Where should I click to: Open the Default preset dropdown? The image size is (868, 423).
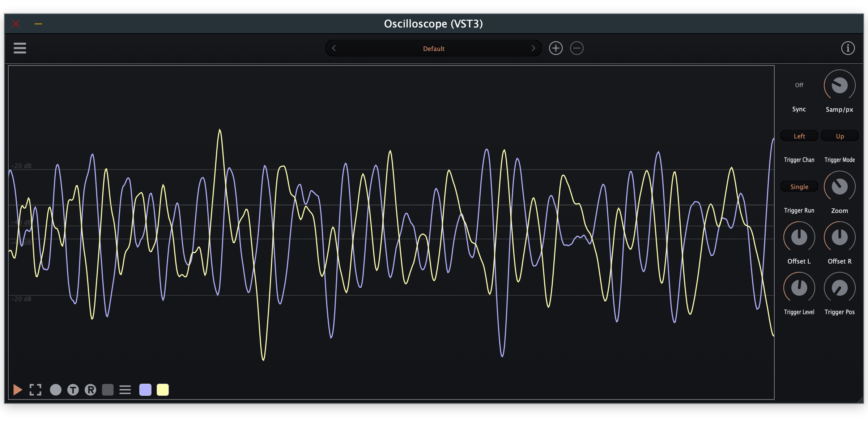point(434,48)
